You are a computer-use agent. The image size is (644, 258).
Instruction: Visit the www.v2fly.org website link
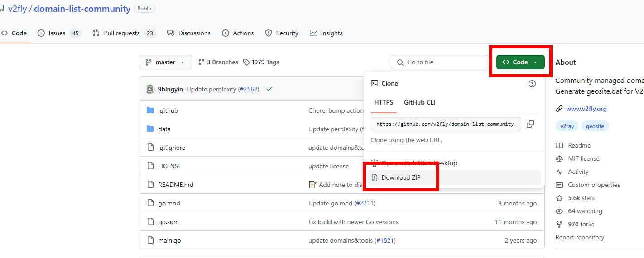[586, 109]
